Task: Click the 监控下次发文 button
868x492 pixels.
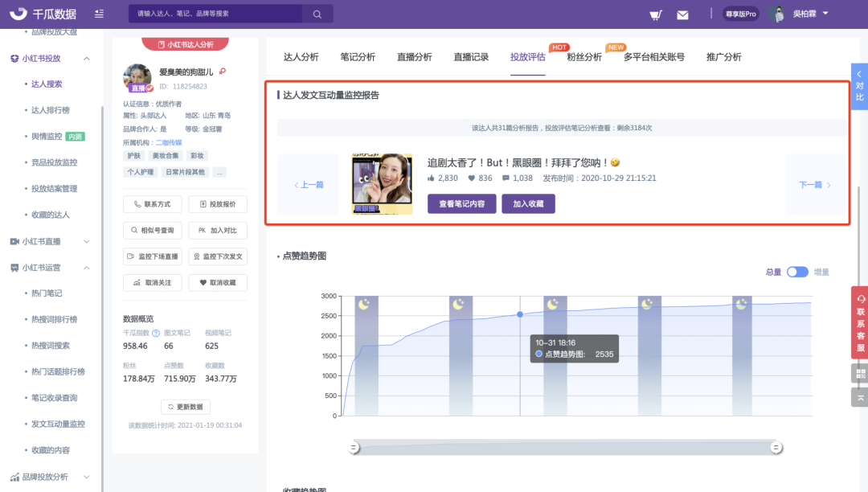Action: coord(218,256)
